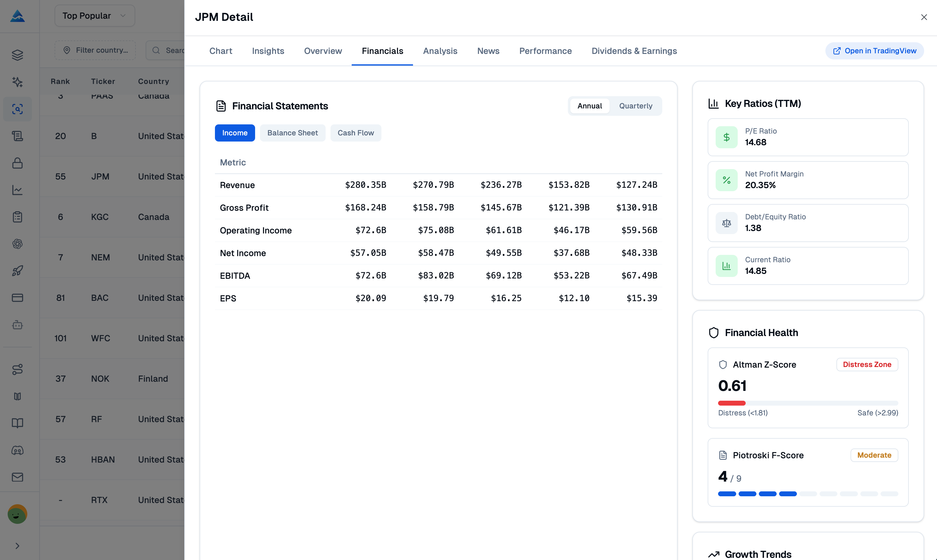Open the Top Popular dropdown
This screenshot has height=560, width=937.
click(x=94, y=16)
